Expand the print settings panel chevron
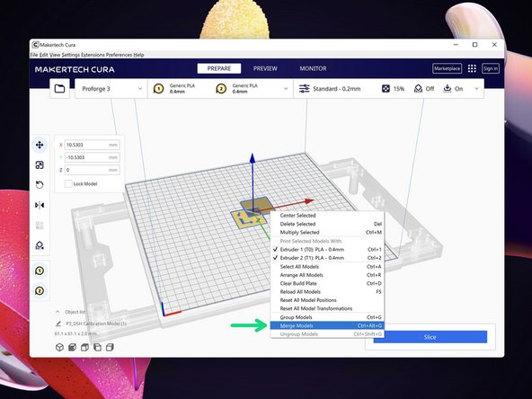 pos(476,89)
